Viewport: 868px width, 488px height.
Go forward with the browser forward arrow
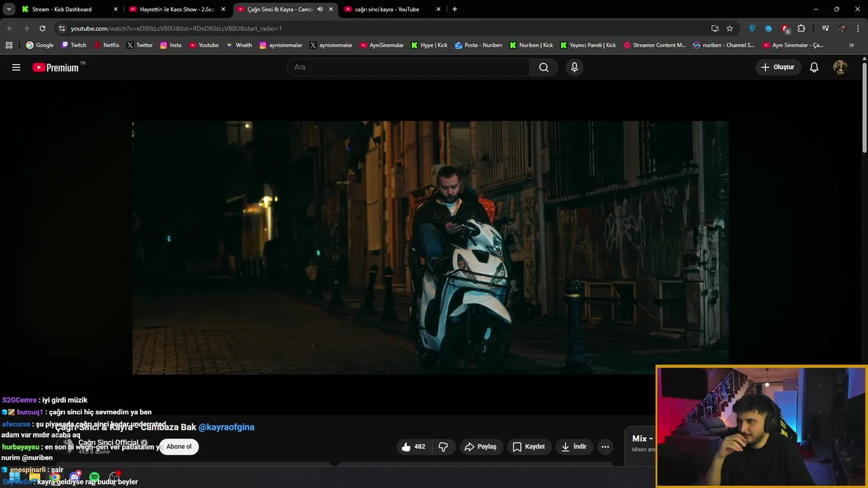click(26, 28)
